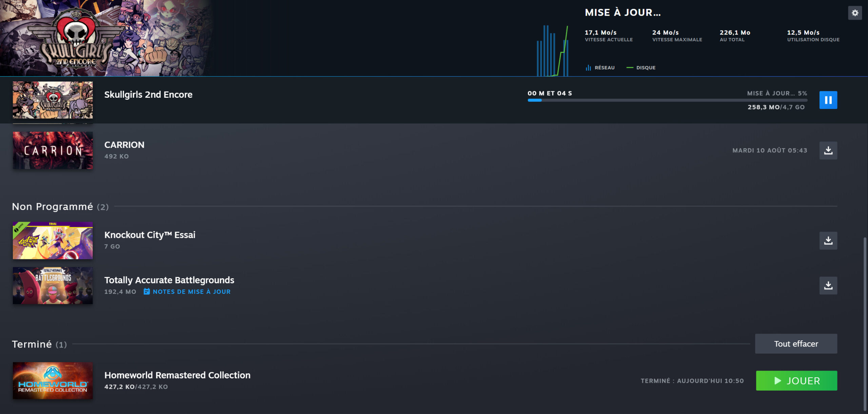Screen dimensions: 868x414
Task: Open the Skullgirls 2nd Encore thumbnail
Action: point(53,100)
